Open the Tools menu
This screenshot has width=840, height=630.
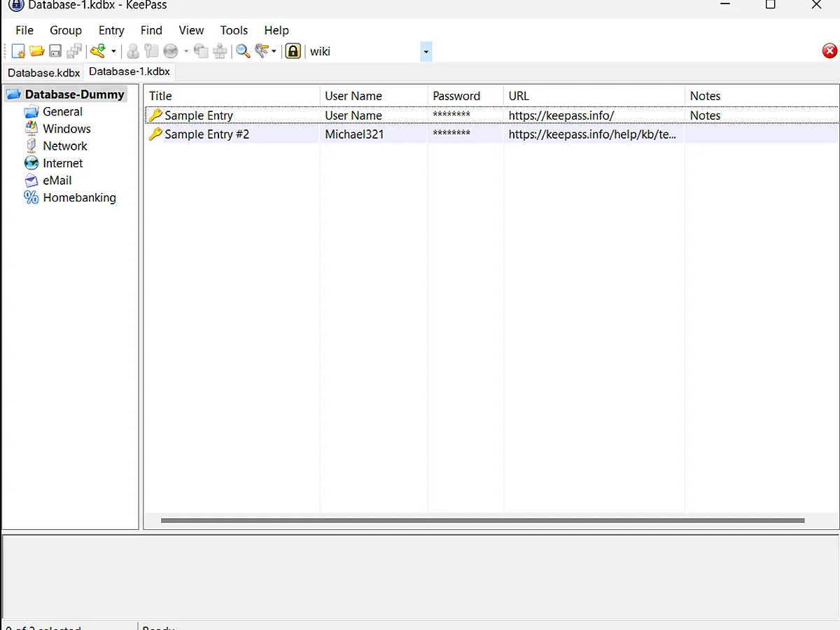coord(234,30)
